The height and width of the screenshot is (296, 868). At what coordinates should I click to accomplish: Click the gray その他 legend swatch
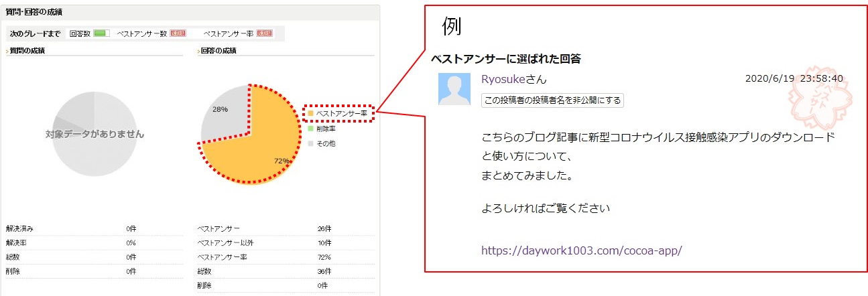(310, 143)
